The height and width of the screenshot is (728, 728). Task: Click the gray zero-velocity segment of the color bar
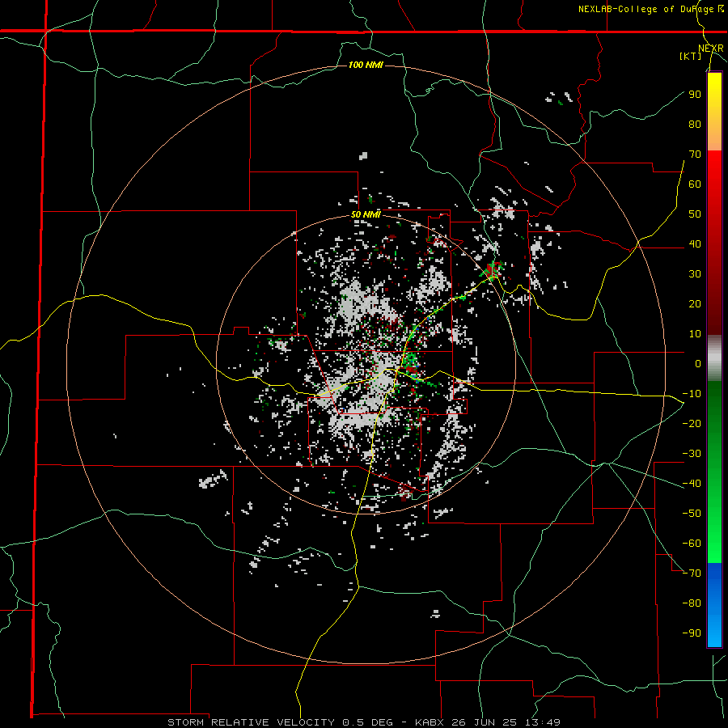(714, 358)
